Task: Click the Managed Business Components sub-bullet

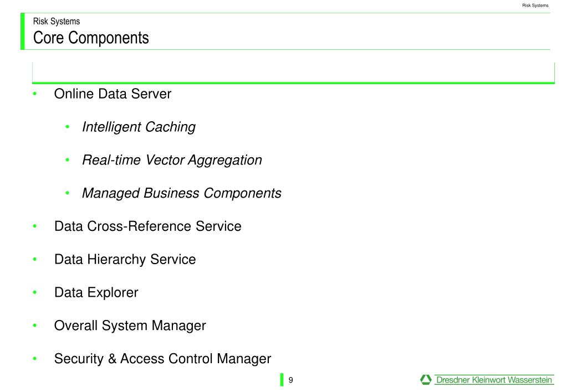Action: coord(182,193)
